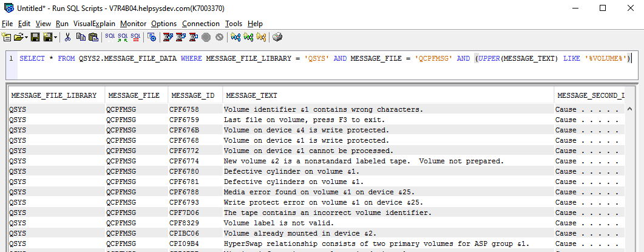The image size is (644, 252).
Task: Click the first SQL icon in the toolbar
Action: pos(110,37)
